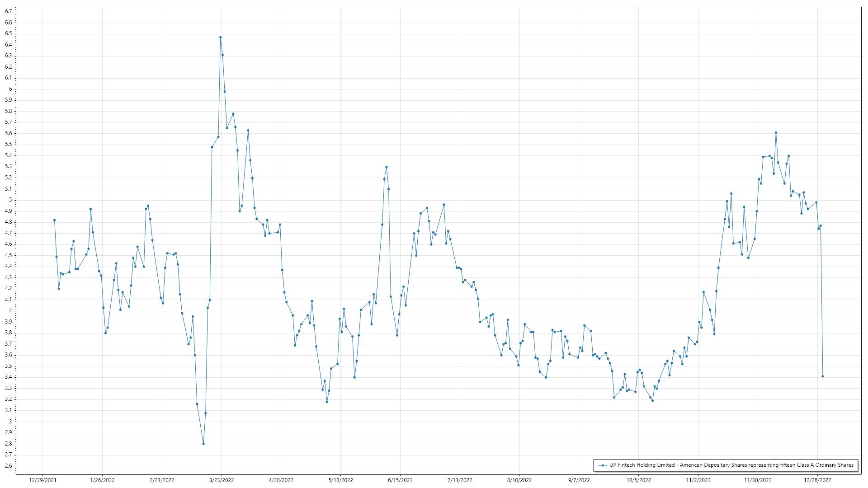
Task: Click the 12/29/2021 x-axis date label
Action: point(42,480)
